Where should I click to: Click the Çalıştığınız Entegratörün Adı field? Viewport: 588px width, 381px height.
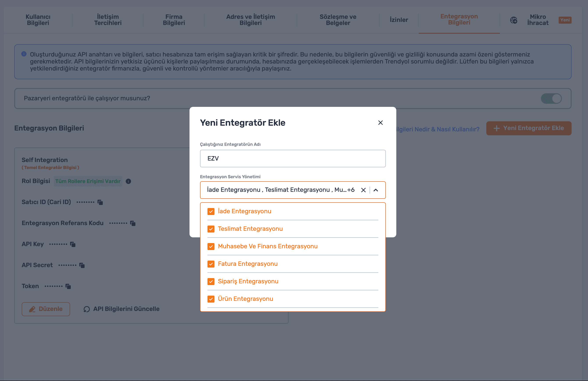coord(292,159)
